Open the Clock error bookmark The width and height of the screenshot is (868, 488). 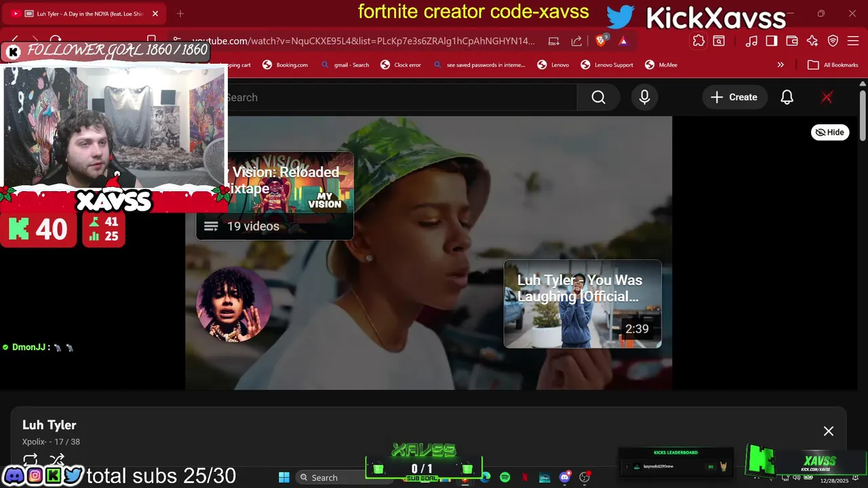401,65
